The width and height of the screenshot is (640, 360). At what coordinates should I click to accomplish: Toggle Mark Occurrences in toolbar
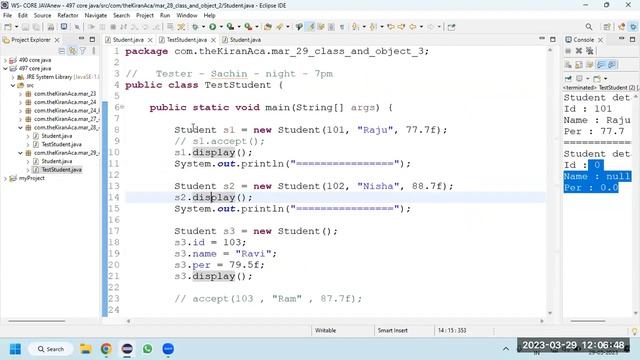(x=310, y=27)
